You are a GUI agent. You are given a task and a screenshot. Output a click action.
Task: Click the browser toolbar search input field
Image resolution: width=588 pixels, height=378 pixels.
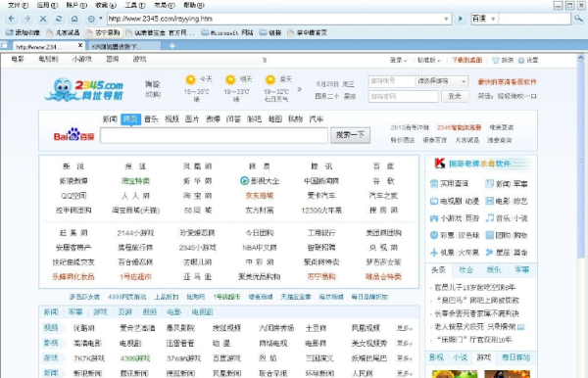(534, 19)
